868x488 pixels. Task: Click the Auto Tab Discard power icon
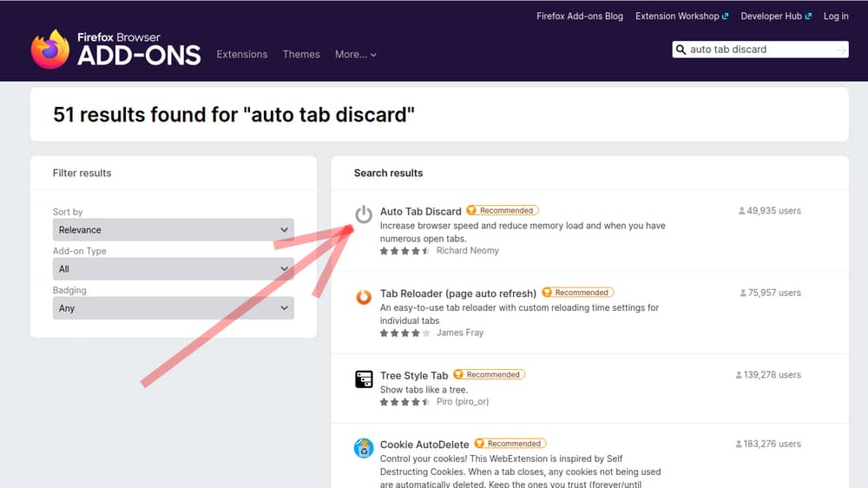click(364, 214)
